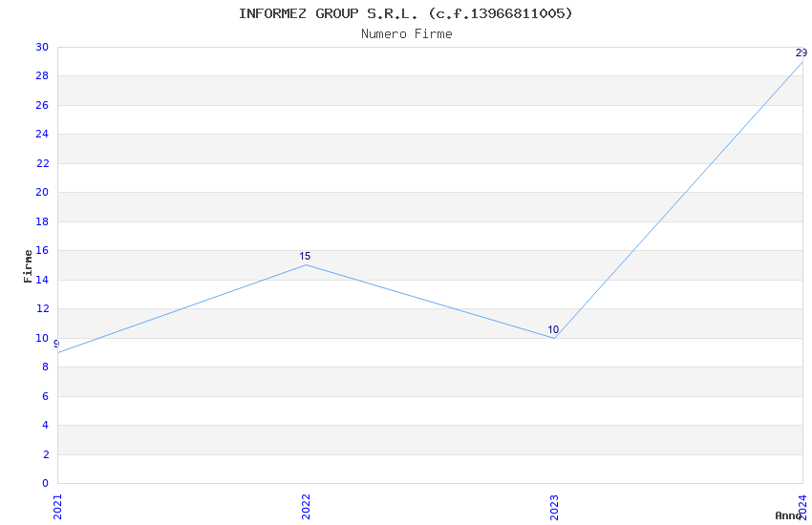Click y-axis tick label 6
The image size is (812, 525).
point(46,396)
